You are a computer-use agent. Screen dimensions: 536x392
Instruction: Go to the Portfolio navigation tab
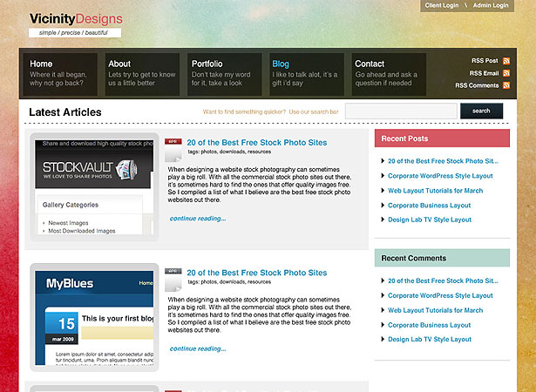pos(225,74)
